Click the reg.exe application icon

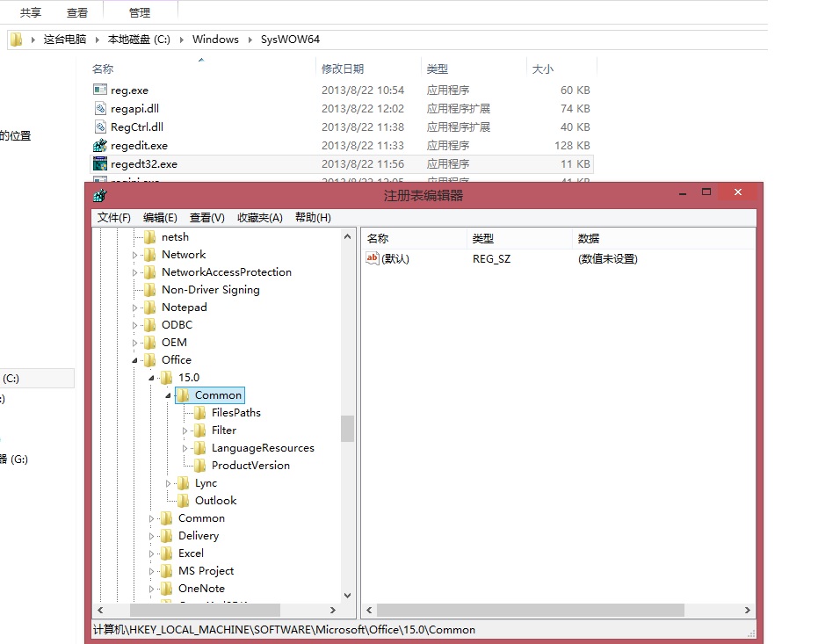click(x=100, y=89)
